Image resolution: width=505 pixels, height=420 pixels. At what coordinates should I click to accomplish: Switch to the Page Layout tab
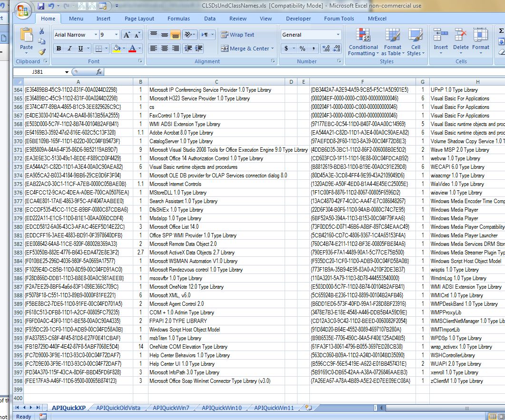click(x=139, y=19)
